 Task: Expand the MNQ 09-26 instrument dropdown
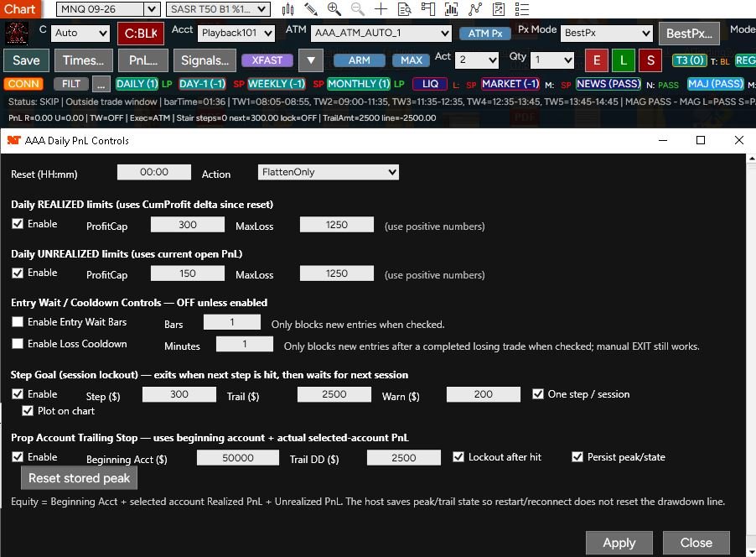(108, 8)
